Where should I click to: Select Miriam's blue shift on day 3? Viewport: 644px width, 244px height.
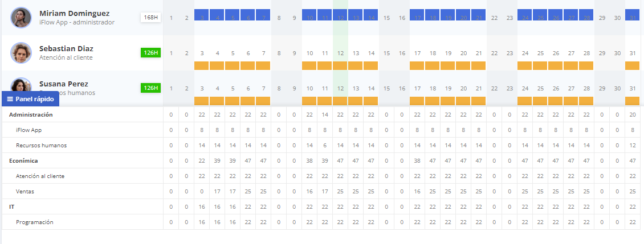tap(202, 15)
